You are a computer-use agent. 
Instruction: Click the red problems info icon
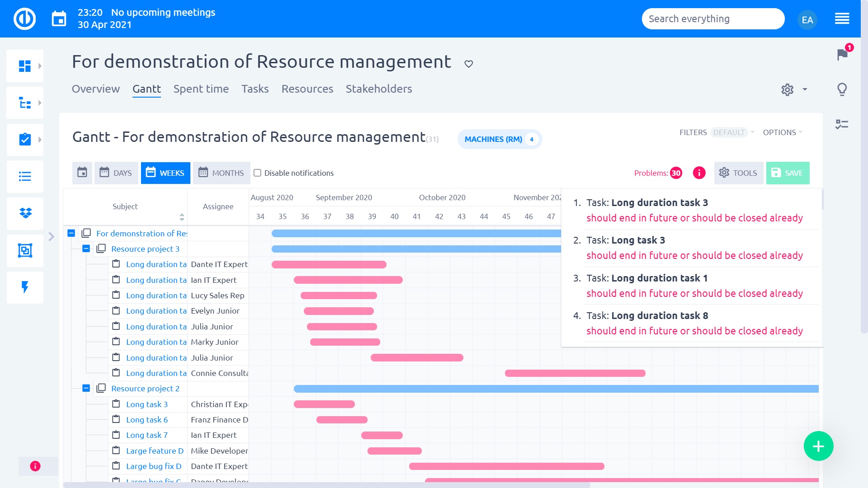[699, 173]
